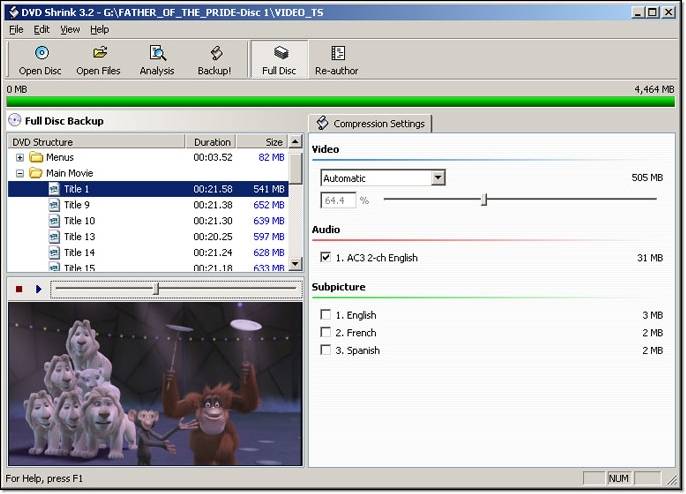Click the 597 MB size value
This screenshot has height=494, width=686.
(269, 237)
